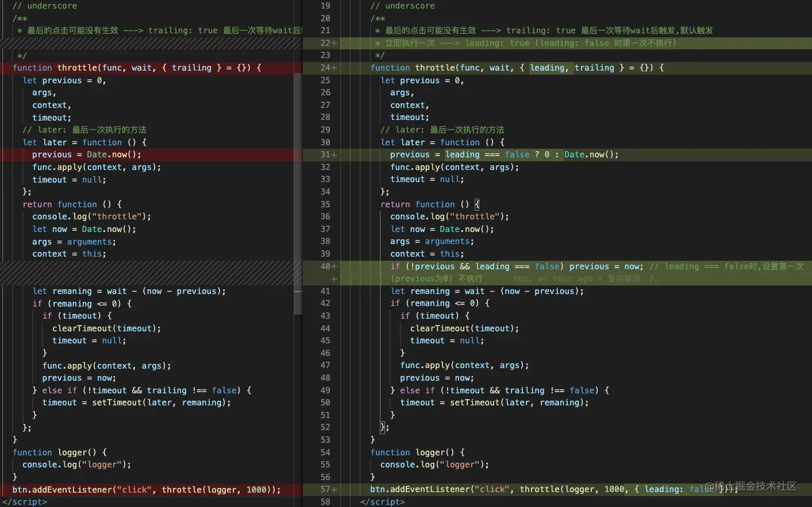
Task: Click "let remaning = wait" on line 41
Action: 437,291
